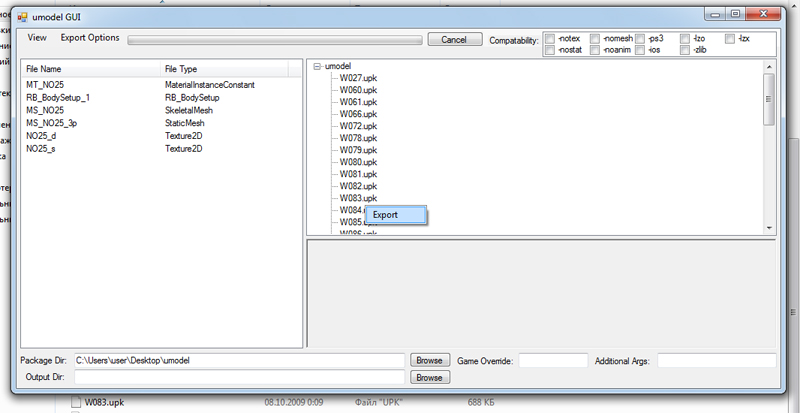The image size is (800, 413).
Task: Click the export progress bar
Action: (x=275, y=40)
